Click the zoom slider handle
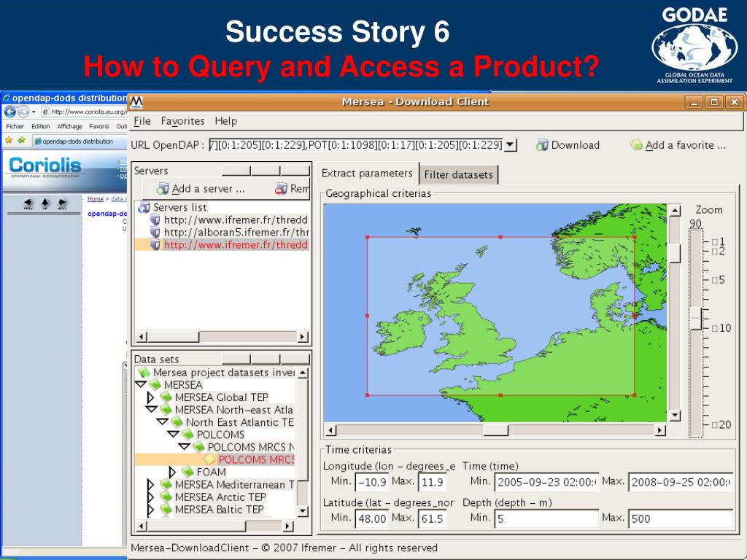 tap(697, 318)
